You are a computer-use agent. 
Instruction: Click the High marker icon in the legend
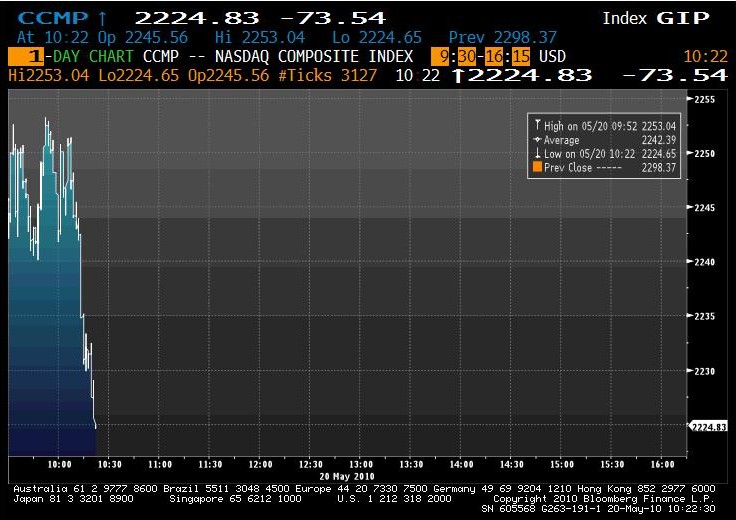coord(537,125)
